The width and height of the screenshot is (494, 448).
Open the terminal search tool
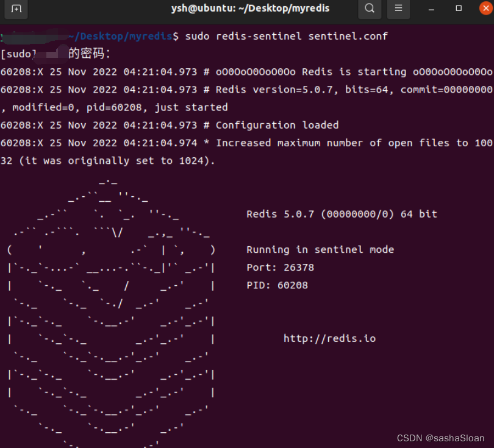(370, 8)
